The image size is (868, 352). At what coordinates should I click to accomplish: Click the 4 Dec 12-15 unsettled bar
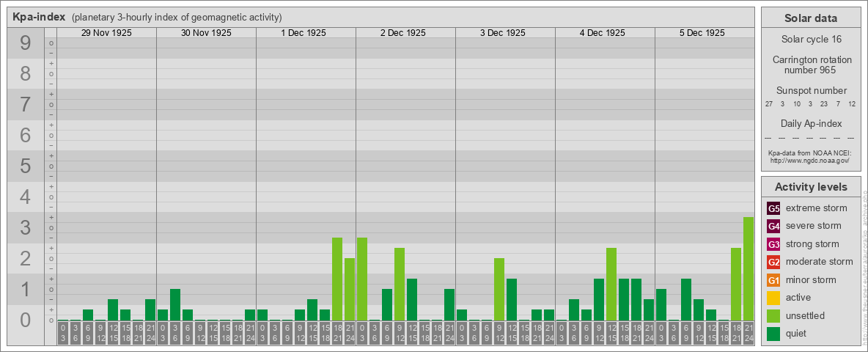[611, 285]
